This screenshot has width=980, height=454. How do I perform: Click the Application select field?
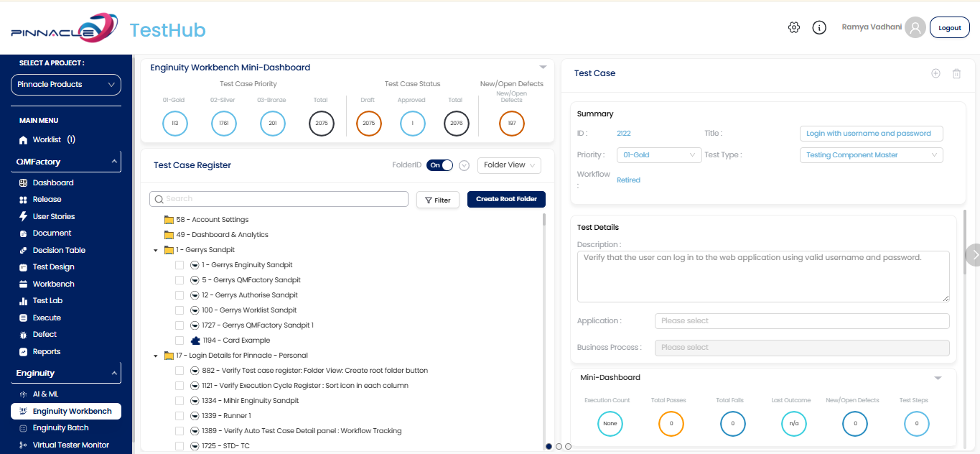pyautogui.click(x=802, y=321)
